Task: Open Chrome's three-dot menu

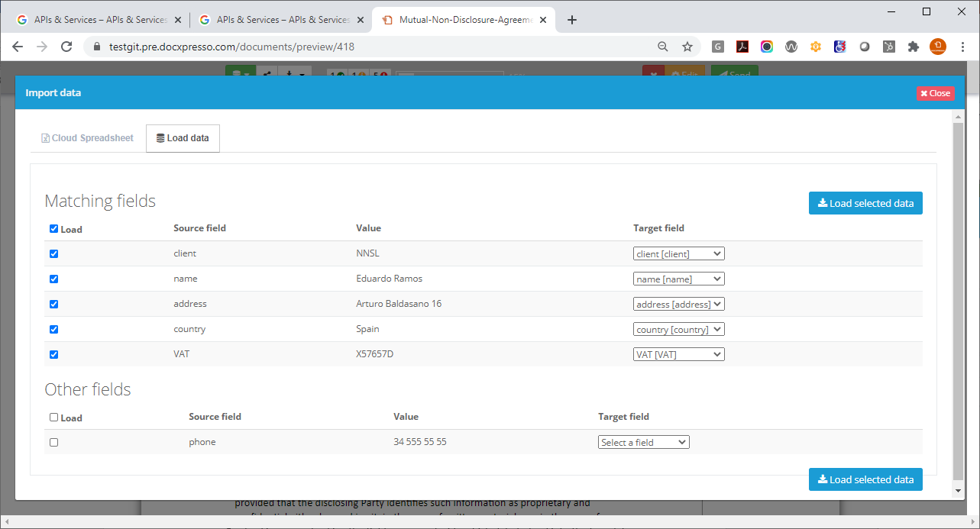Action: click(962, 47)
